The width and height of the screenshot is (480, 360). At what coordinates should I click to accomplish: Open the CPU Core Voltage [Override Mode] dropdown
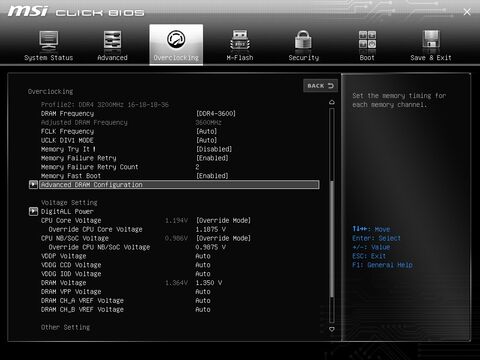(x=223, y=220)
